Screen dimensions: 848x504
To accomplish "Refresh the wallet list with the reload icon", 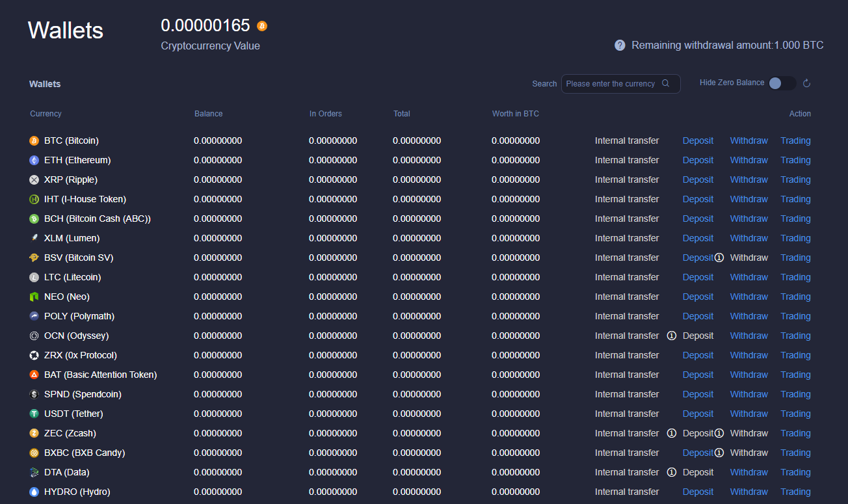I will (x=806, y=83).
